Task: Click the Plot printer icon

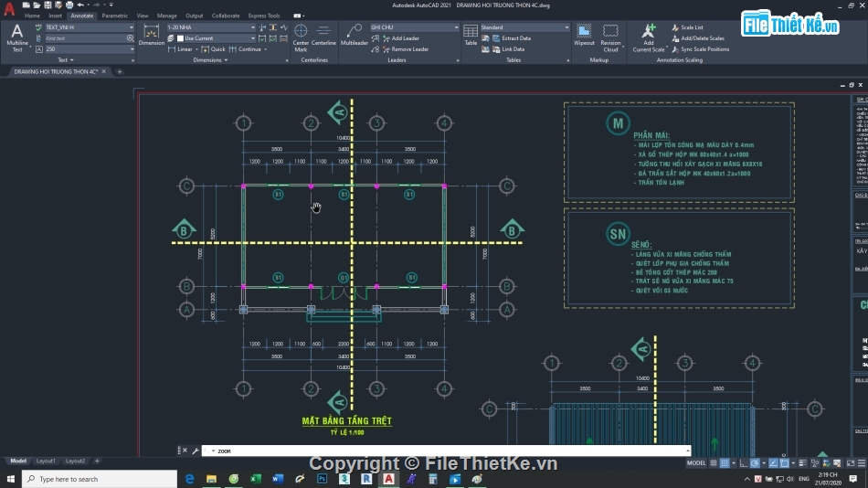Action: click(x=69, y=5)
